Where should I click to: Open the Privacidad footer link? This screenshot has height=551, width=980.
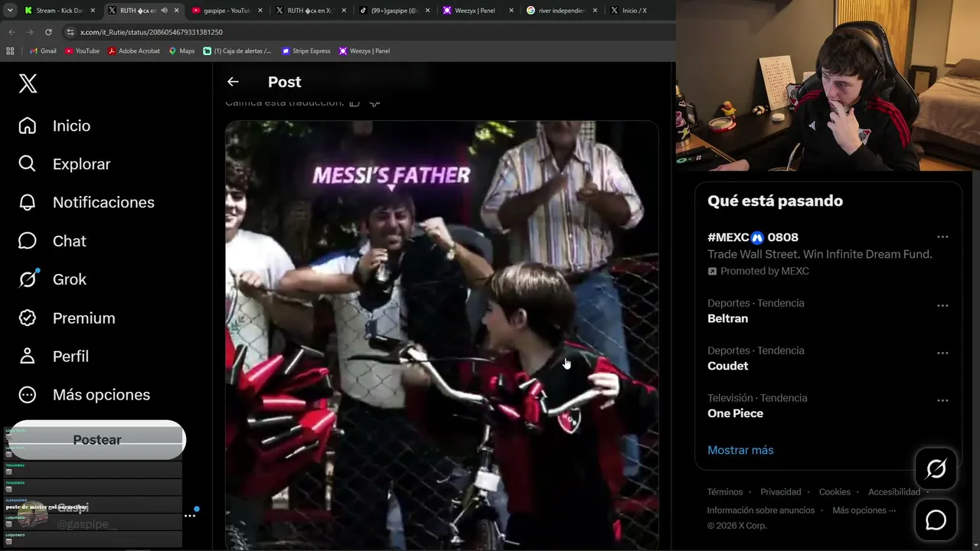click(781, 492)
